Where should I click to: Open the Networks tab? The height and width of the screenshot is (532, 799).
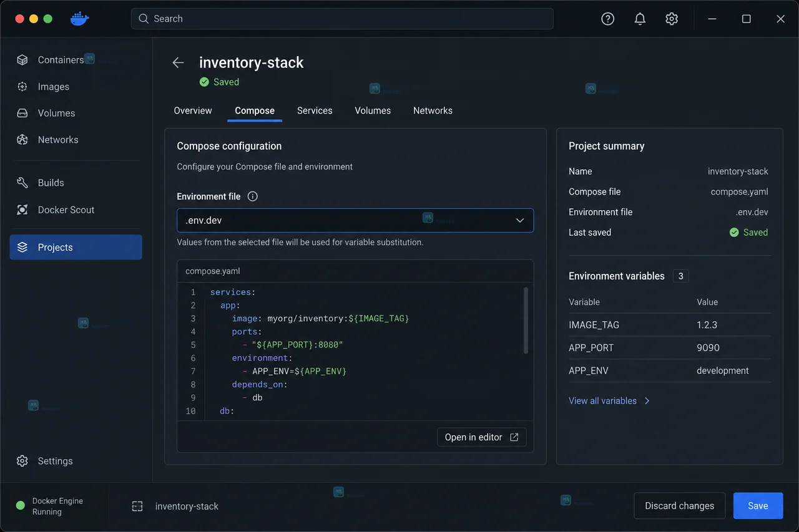click(433, 110)
